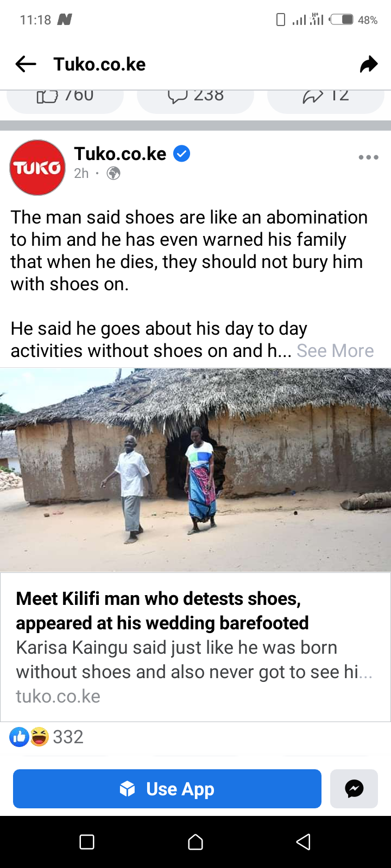Tap the share arrow icon in header
Viewport: 391px width, 868px height.
coord(369,64)
